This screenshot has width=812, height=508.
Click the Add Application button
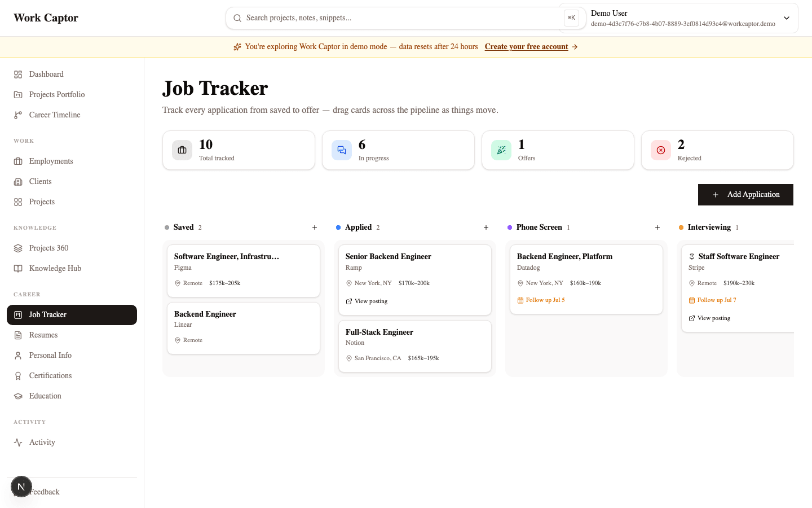click(745, 195)
